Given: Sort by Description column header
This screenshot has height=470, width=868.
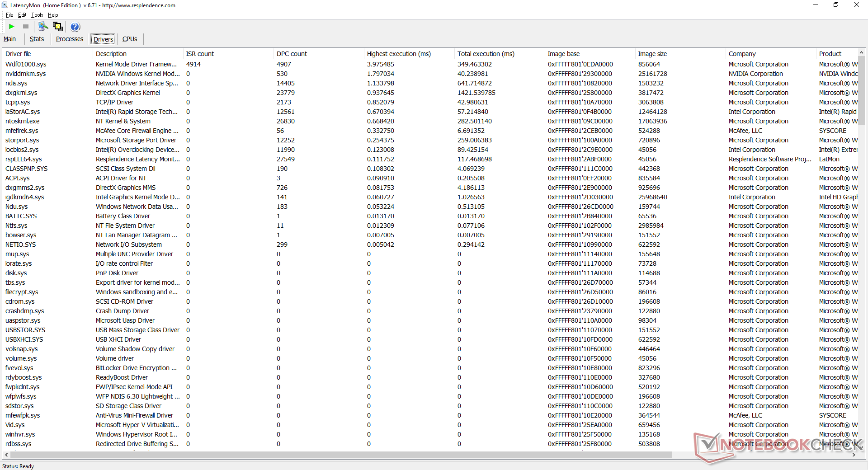Looking at the screenshot, I should tap(138, 54).
